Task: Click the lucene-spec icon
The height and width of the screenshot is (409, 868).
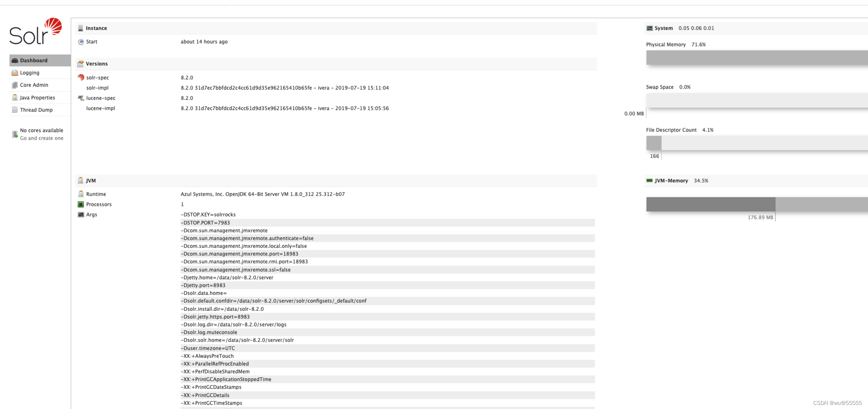Action: [x=81, y=98]
